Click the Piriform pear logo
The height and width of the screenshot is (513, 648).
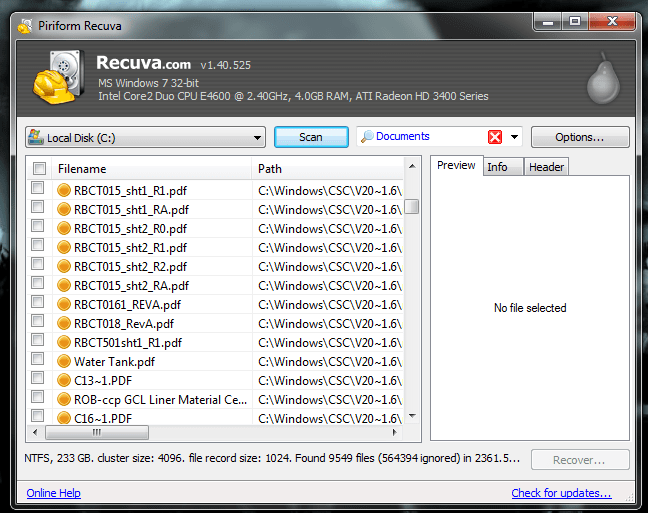603,79
